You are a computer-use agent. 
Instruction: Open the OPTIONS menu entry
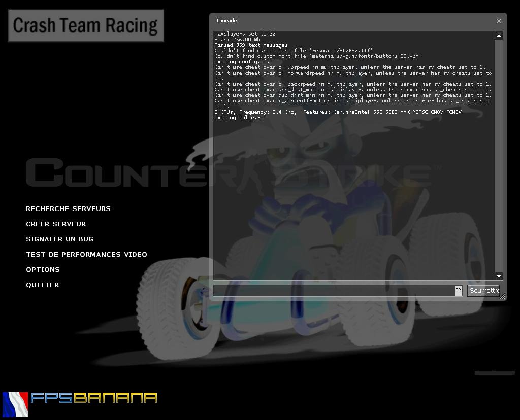click(x=43, y=269)
